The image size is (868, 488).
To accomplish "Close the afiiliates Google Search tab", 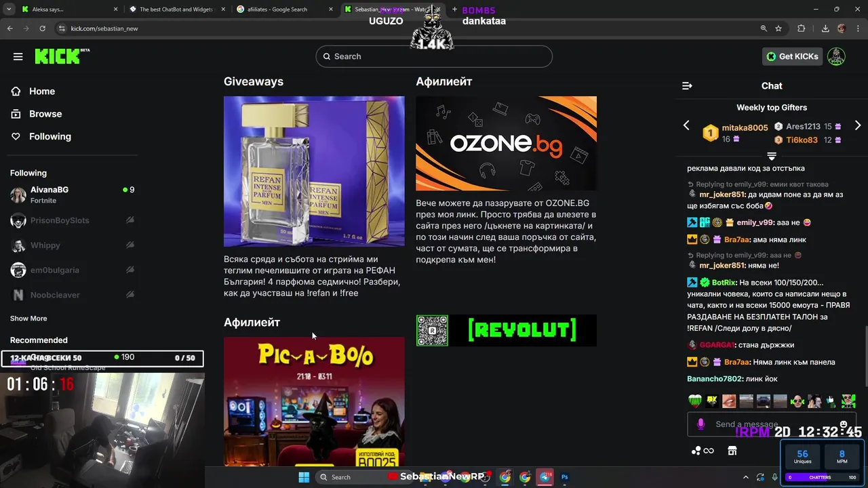I will click(330, 9).
